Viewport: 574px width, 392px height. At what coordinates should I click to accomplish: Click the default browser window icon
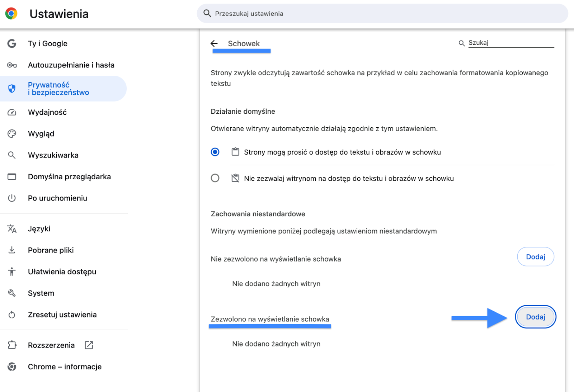click(x=12, y=177)
